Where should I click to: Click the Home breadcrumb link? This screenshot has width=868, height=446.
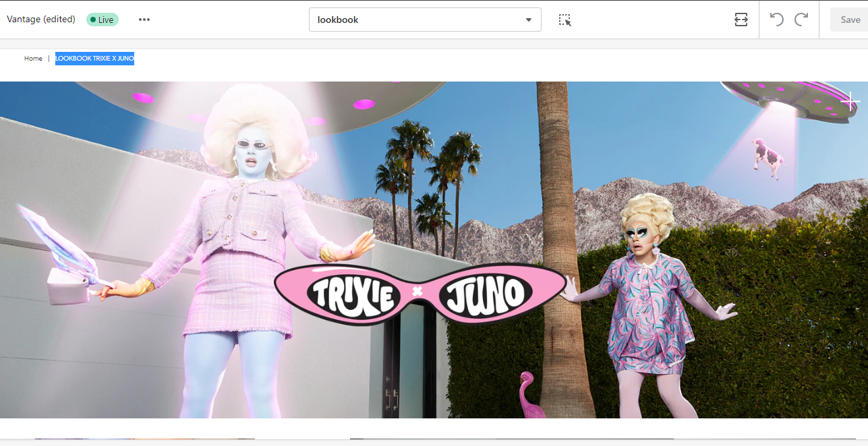click(x=33, y=59)
